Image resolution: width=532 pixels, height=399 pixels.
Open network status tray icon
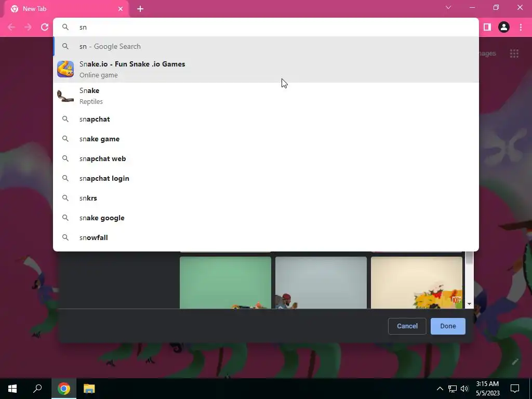(453, 389)
